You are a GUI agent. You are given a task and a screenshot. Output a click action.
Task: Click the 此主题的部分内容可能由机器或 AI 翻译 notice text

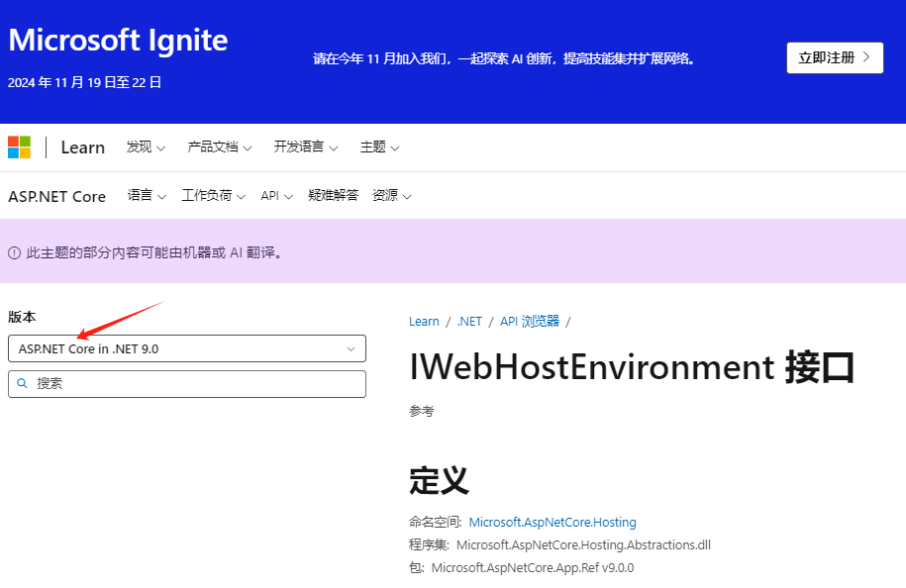pos(153,253)
